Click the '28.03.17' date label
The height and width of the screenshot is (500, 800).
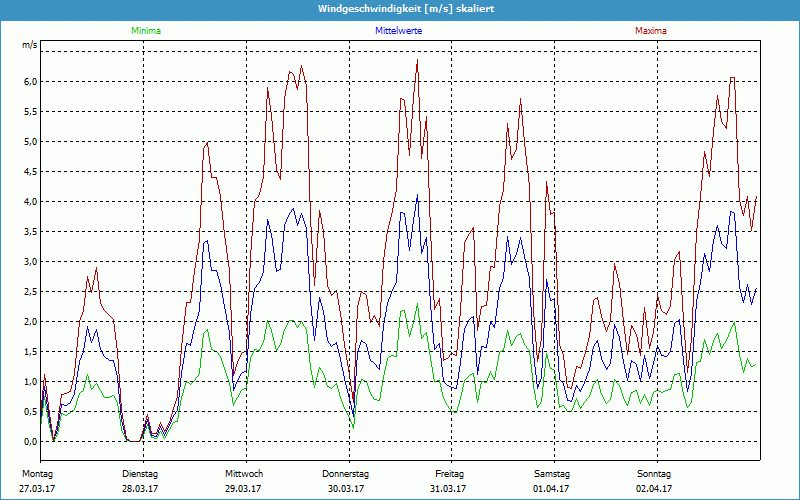click(140, 488)
